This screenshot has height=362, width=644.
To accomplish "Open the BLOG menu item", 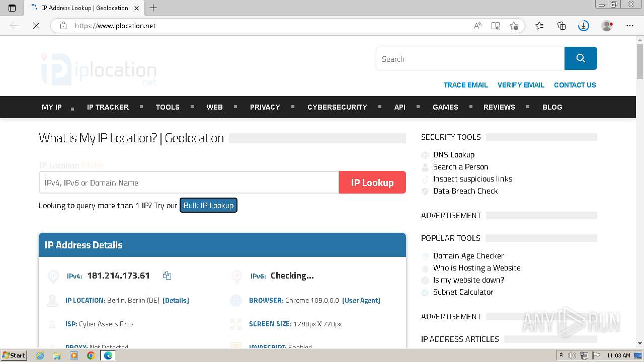I will pos(552,107).
